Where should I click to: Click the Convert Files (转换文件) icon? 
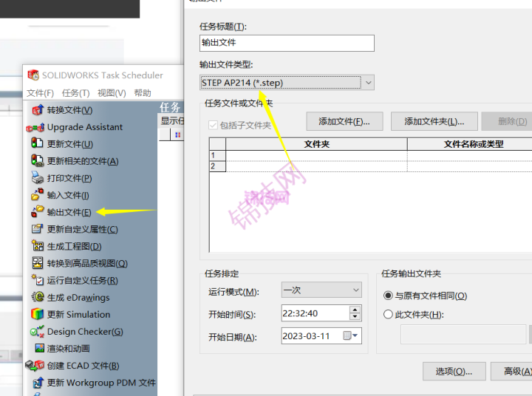tap(38, 110)
